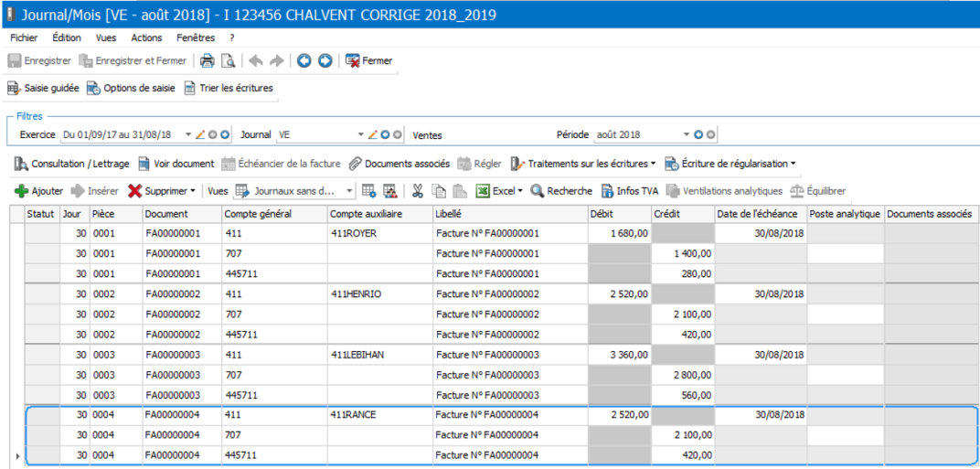Open the Supprimer dropdown arrow
Viewport: 980px width, 469px height.
(x=193, y=191)
